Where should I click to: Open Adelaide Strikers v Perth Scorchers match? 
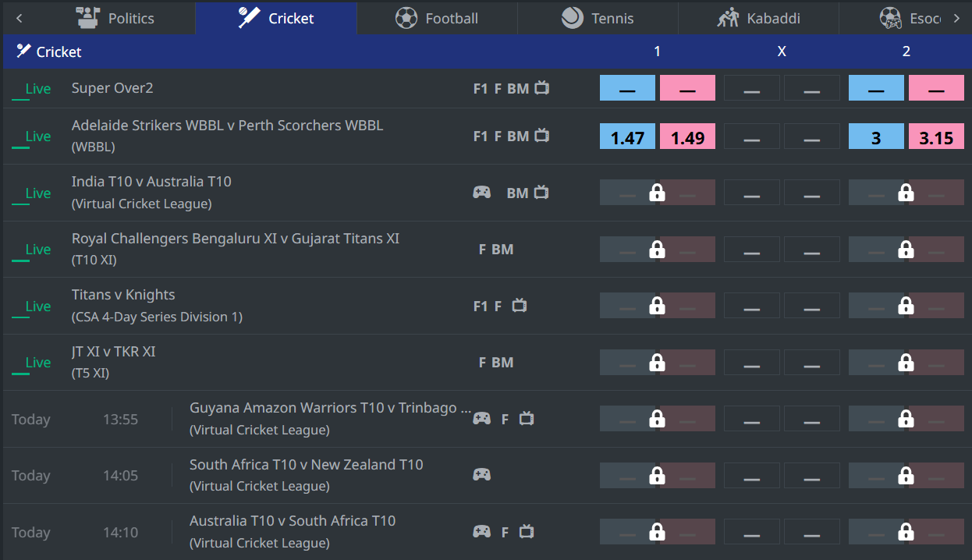tap(227, 126)
